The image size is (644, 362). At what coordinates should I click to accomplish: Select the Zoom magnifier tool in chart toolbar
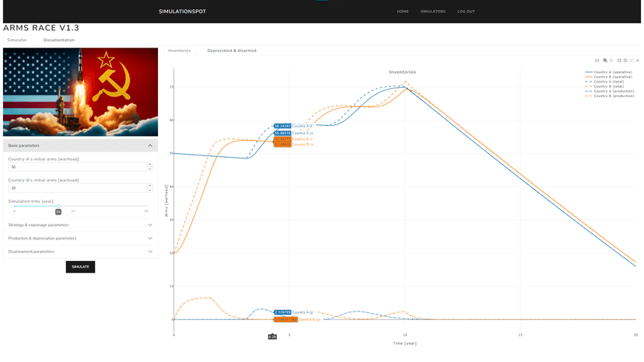[605, 60]
